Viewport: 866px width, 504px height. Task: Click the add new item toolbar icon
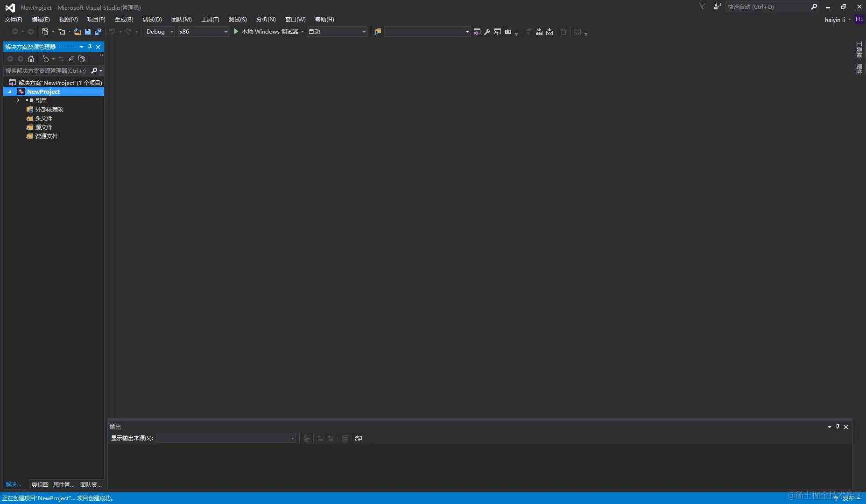tap(62, 32)
